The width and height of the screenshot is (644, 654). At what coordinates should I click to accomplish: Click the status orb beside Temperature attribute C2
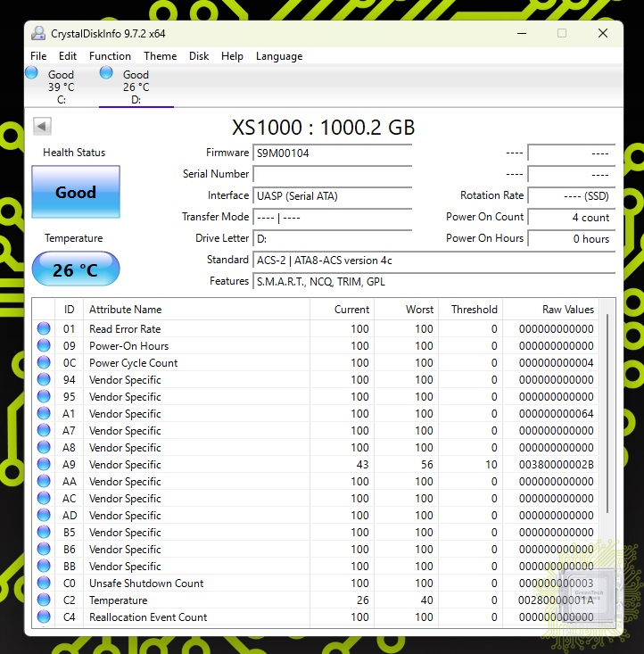[x=44, y=600]
